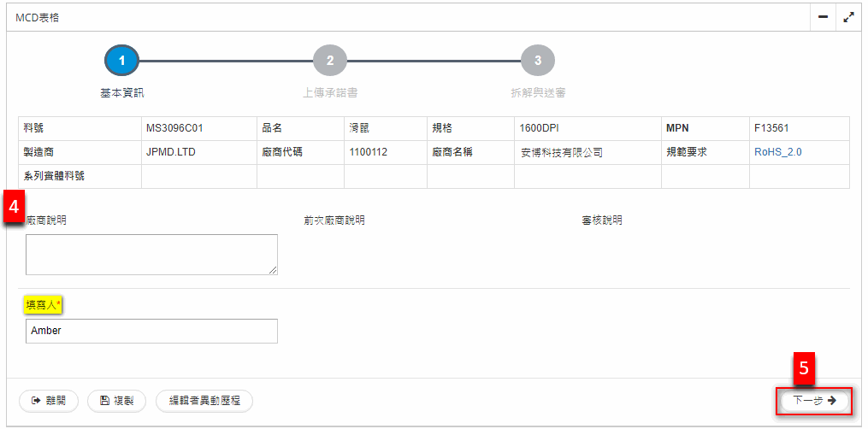The width and height of the screenshot is (868, 429).
Task: Grab the 廠商說明 textarea resize handle
Action: point(273,269)
